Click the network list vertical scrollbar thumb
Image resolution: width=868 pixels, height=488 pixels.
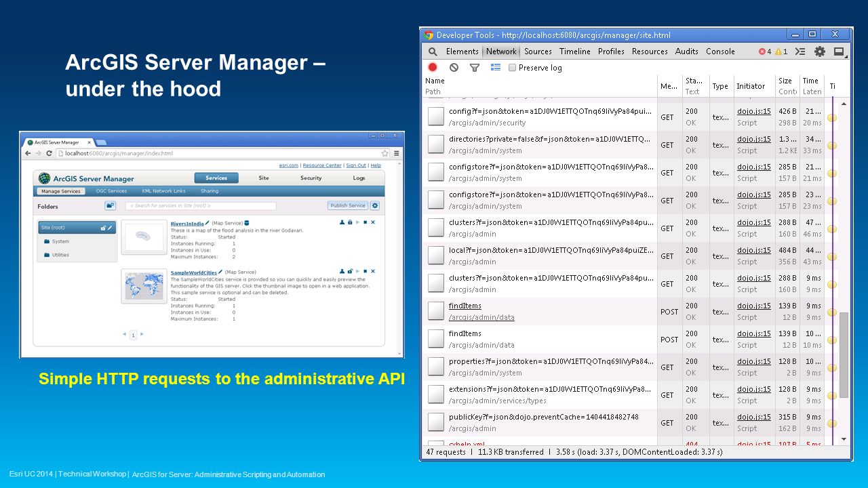click(x=844, y=354)
